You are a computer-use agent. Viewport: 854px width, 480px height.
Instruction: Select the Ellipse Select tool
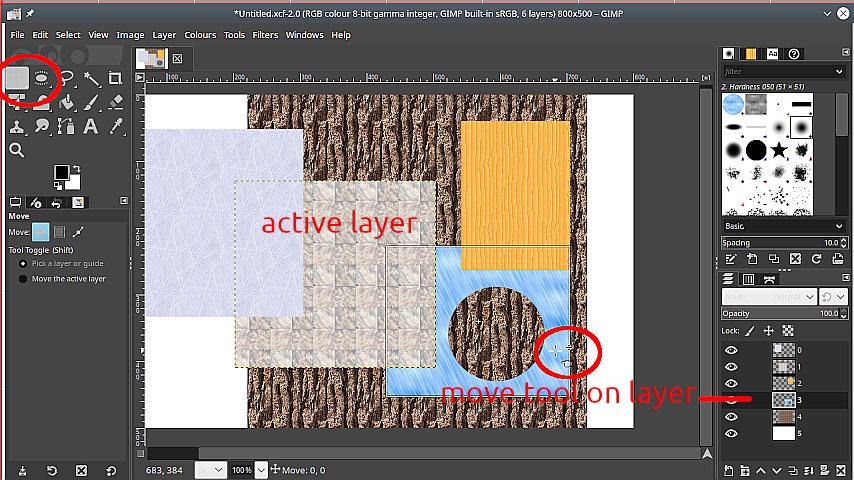(x=42, y=78)
